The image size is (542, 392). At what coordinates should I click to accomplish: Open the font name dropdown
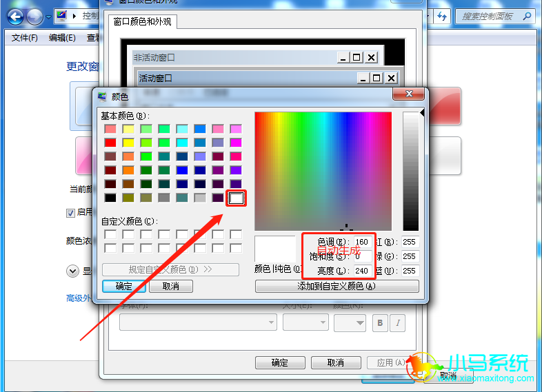click(198, 322)
